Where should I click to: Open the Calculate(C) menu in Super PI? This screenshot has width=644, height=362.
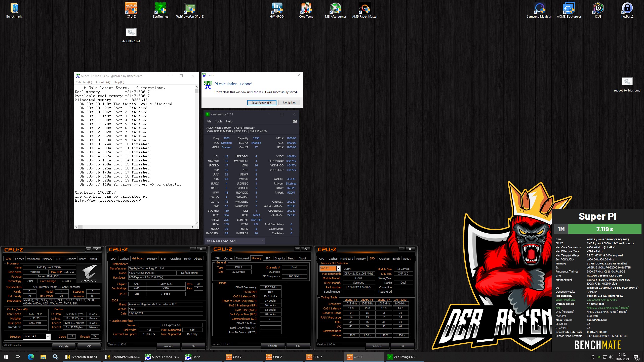[x=84, y=82]
